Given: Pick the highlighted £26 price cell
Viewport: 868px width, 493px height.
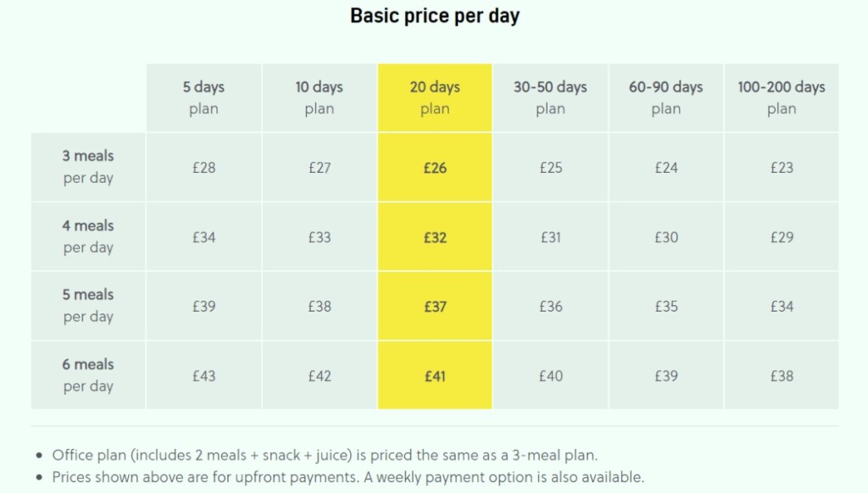Looking at the screenshot, I should coord(435,168).
